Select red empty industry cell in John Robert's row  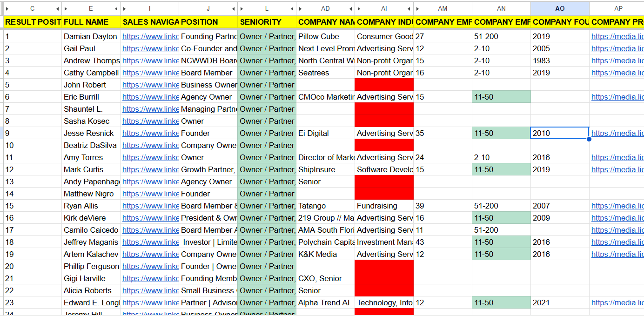tap(384, 85)
